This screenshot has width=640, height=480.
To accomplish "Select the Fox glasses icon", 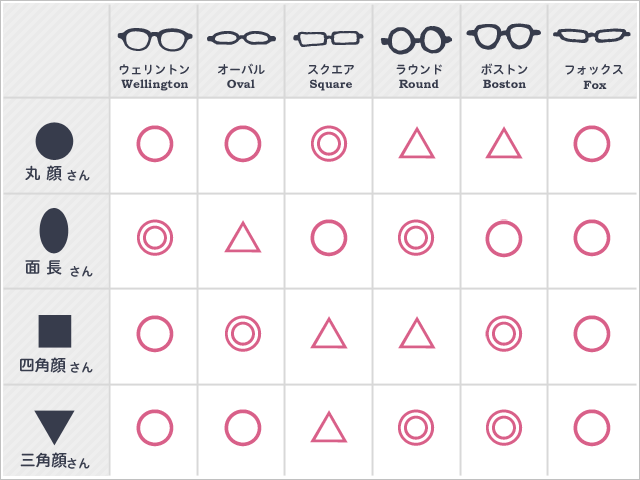I will [x=592, y=38].
